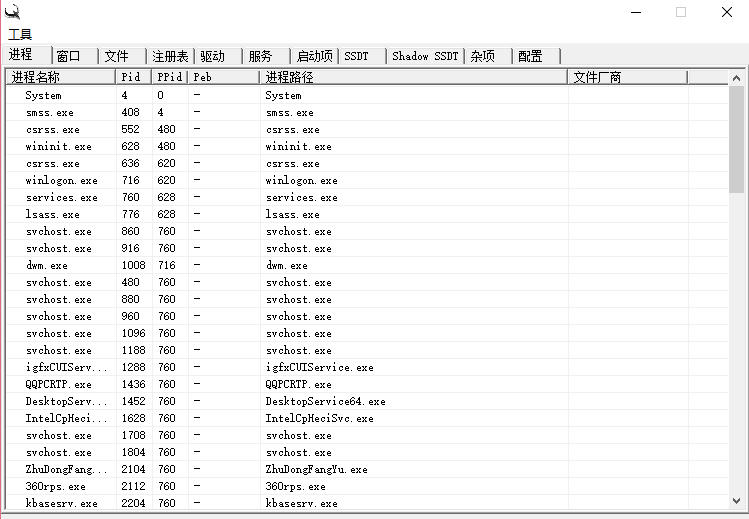The width and height of the screenshot is (749, 519).
Task: Open the 配置 tab
Action: tap(530, 56)
